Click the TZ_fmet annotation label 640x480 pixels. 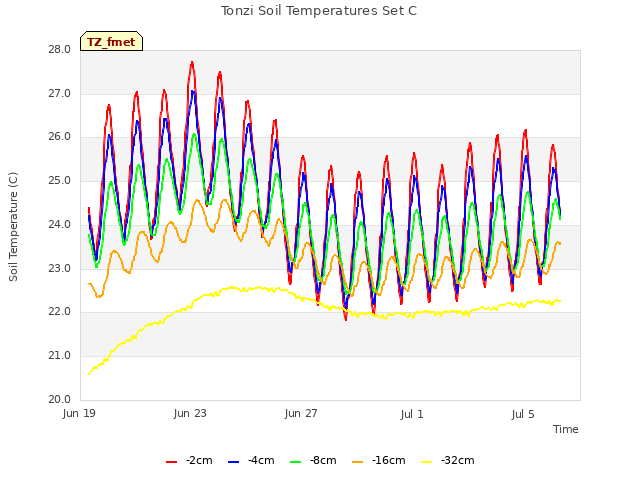[111, 41]
